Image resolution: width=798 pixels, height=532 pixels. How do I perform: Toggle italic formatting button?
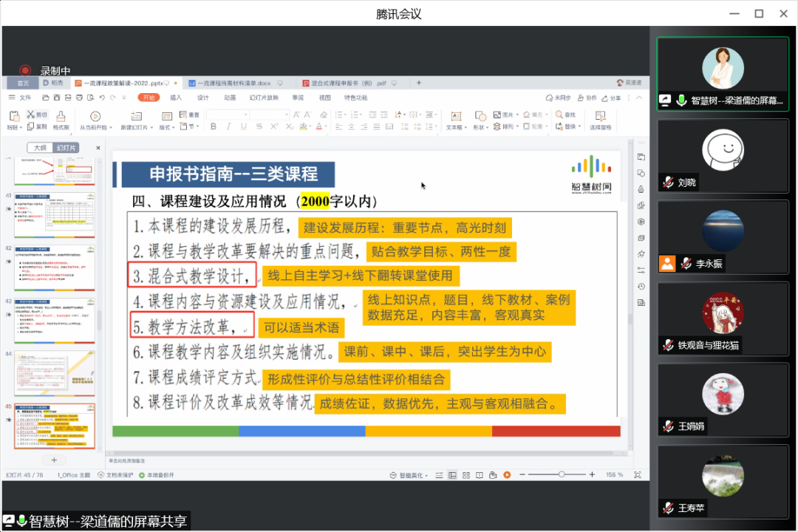[227, 126]
